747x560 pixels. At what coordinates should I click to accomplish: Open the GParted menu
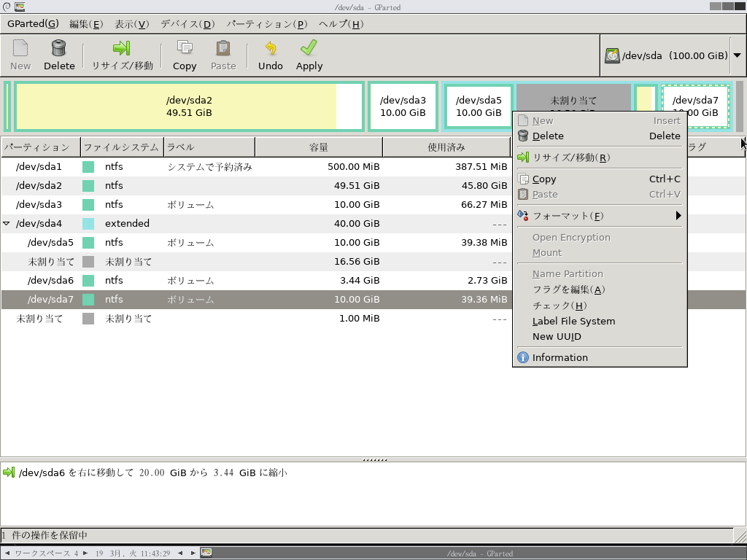click(33, 24)
